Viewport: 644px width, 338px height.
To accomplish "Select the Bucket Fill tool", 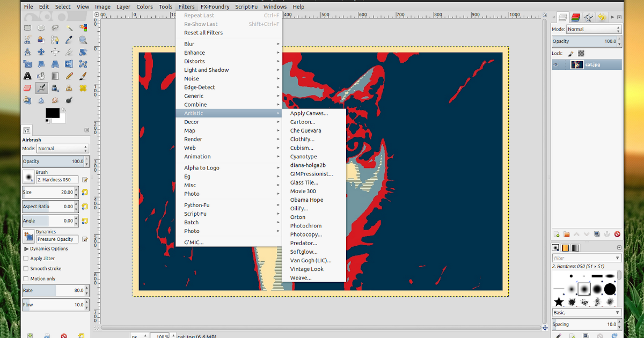I will pyautogui.click(x=41, y=76).
